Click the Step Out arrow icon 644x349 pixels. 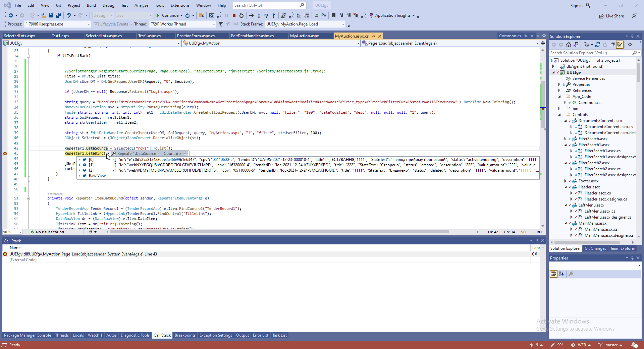coord(274,15)
